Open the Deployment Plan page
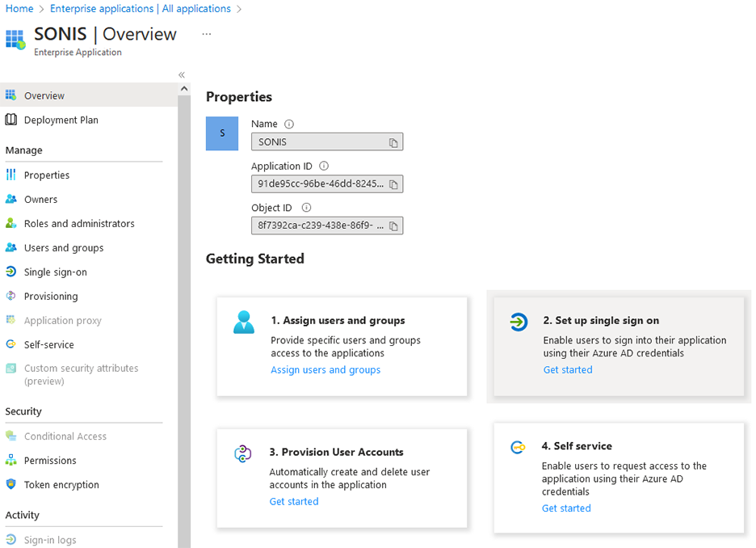Screen dimensions: 756x548 pos(61,120)
